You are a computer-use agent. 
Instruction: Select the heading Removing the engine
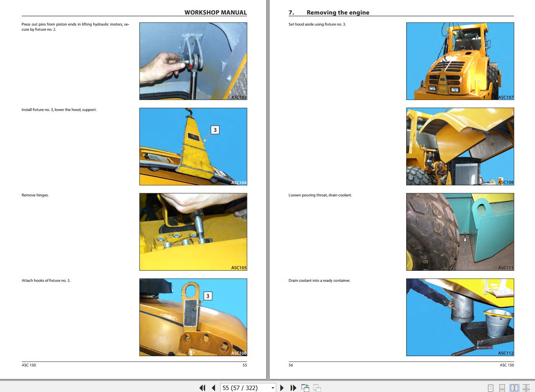pos(338,12)
